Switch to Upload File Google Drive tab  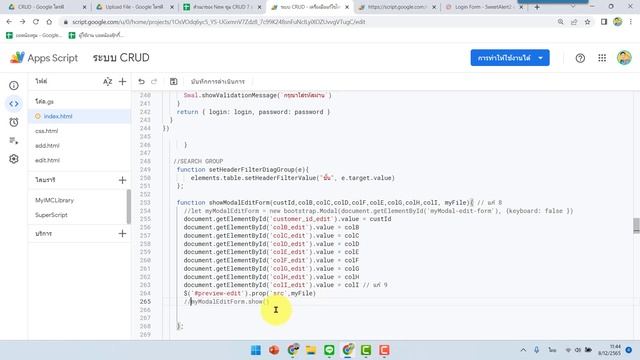tap(134, 7)
